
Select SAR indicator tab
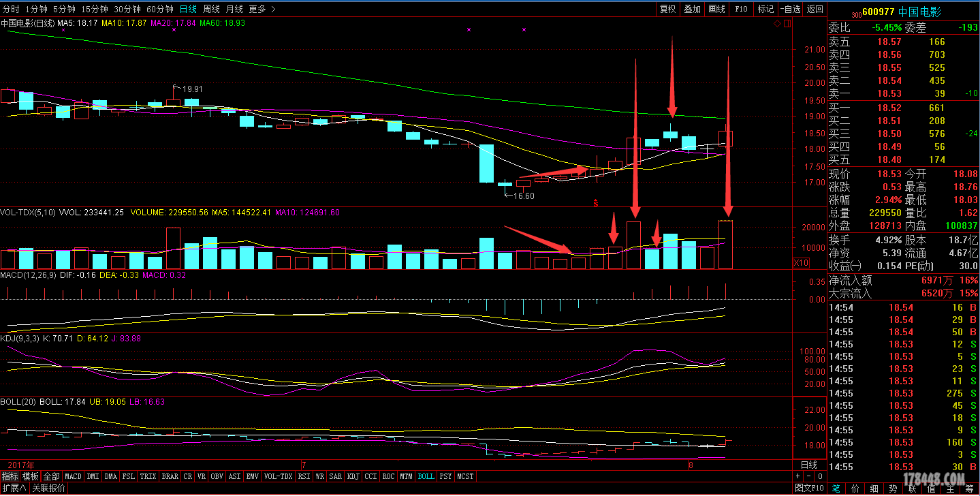tap(336, 476)
